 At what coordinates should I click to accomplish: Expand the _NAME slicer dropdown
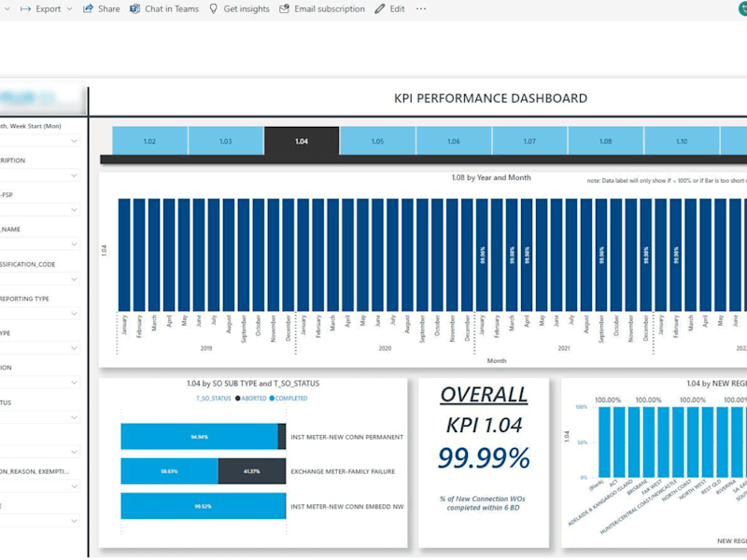(x=74, y=245)
